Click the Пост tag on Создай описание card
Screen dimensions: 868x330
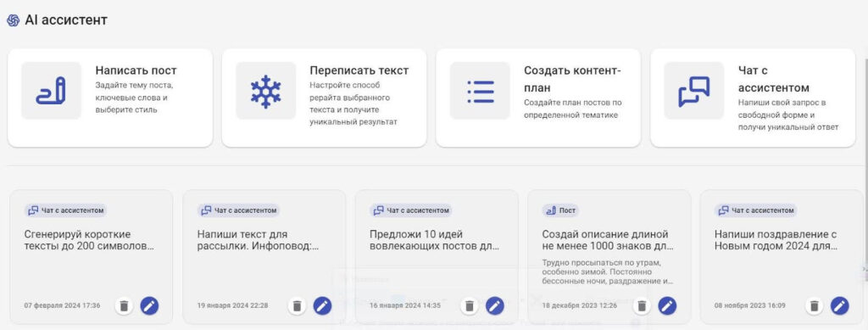point(560,210)
